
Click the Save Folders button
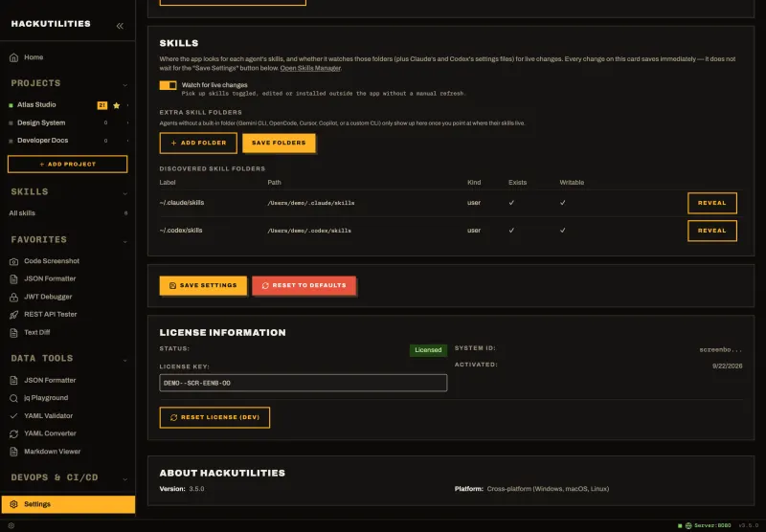click(279, 143)
